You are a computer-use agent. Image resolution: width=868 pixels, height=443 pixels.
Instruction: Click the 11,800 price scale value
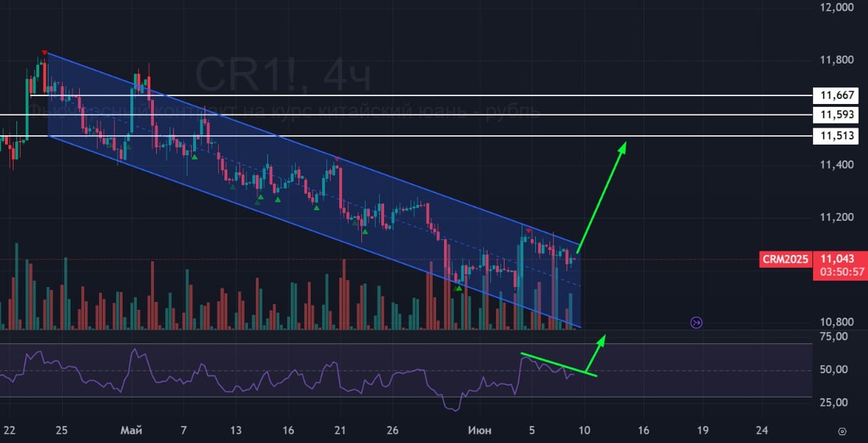click(837, 59)
